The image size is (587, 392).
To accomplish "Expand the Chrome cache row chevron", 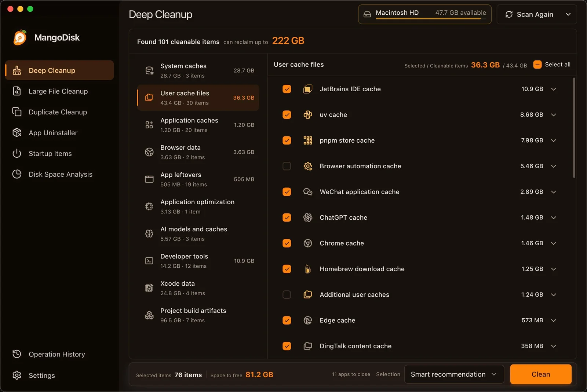I will 554,243.
